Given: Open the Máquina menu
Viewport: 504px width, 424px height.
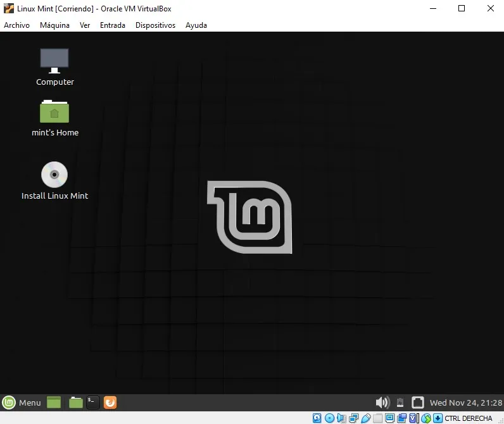Looking at the screenshot, I should pyautogui.click(x=54, y=25).
